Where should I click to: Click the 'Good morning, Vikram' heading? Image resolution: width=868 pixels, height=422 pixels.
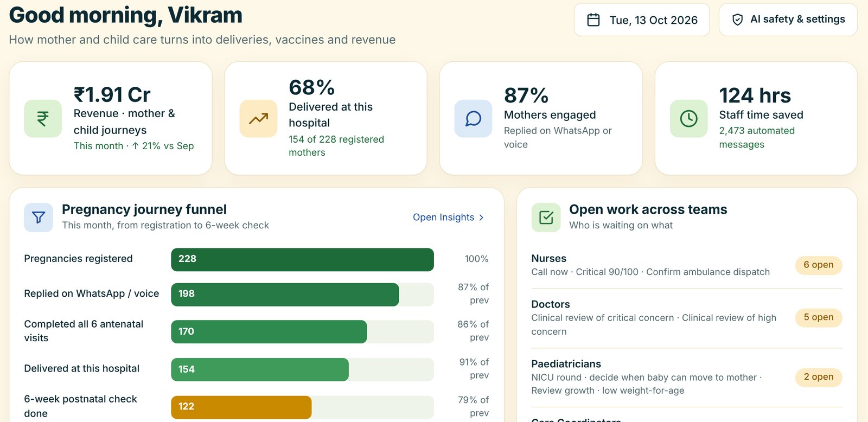tap(126, 15)
